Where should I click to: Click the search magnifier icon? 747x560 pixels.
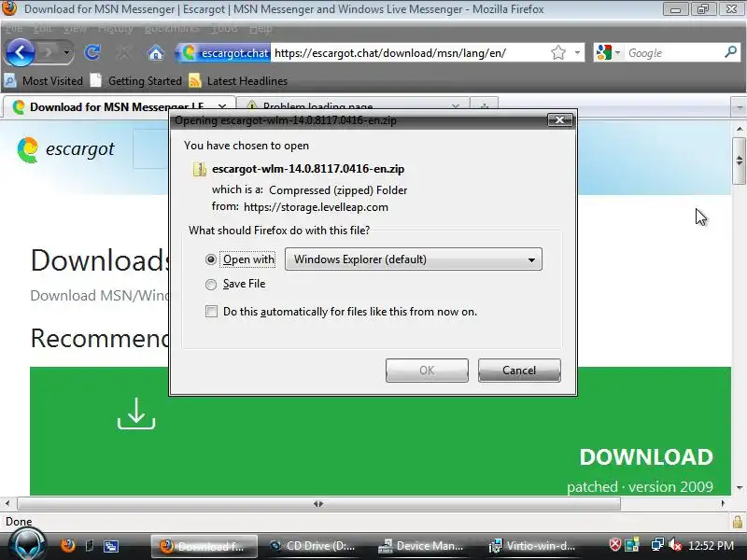pyautogui.click(x=731, y=52)
